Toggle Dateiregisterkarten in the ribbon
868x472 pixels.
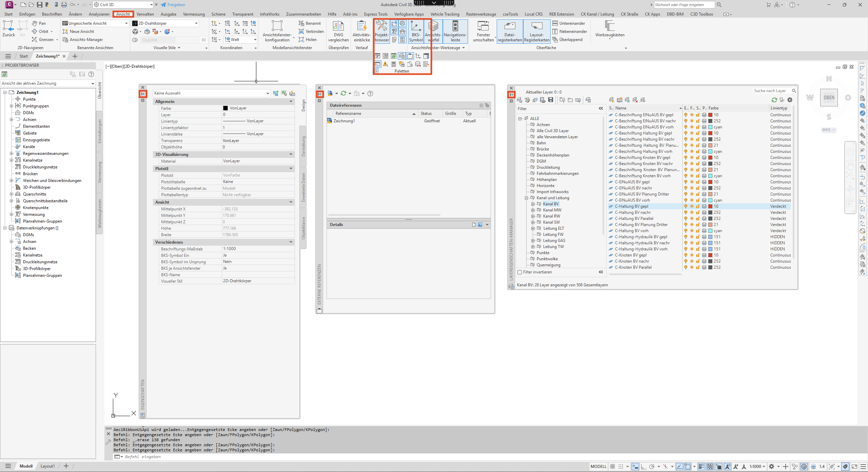[x=510, y=31]
